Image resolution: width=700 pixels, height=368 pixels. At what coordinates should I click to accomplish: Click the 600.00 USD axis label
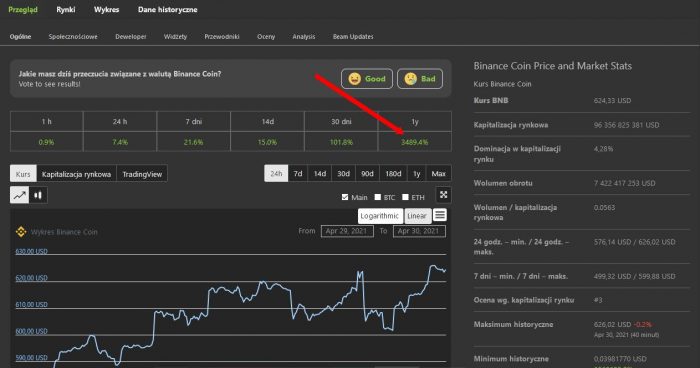click(31, 331)
